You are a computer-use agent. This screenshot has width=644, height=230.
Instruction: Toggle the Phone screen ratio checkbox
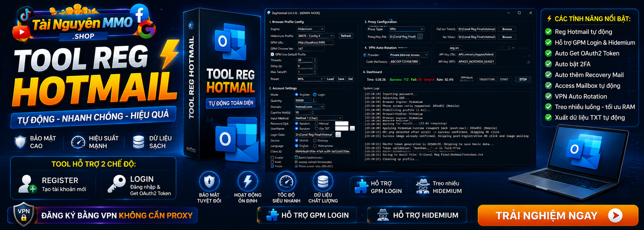click(x=296, y=166)
